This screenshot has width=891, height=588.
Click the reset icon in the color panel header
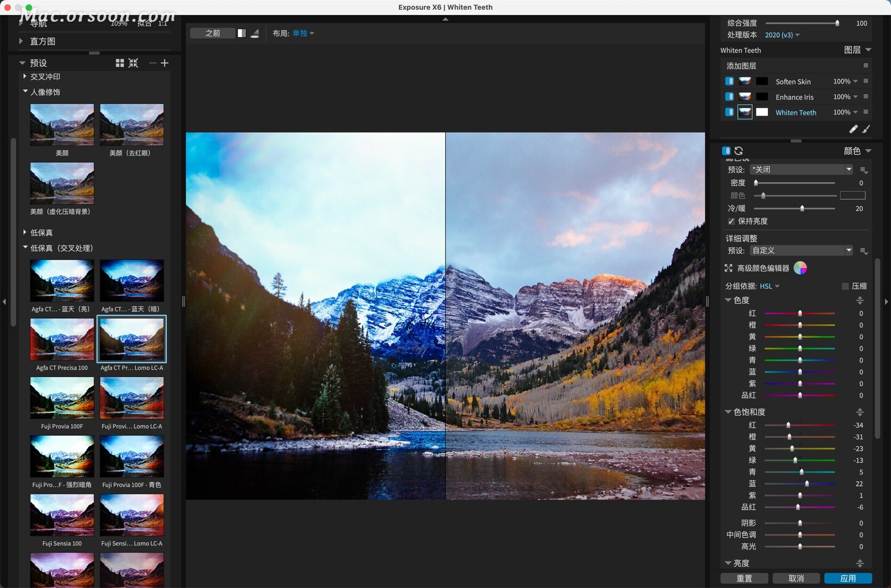point(738,151)
